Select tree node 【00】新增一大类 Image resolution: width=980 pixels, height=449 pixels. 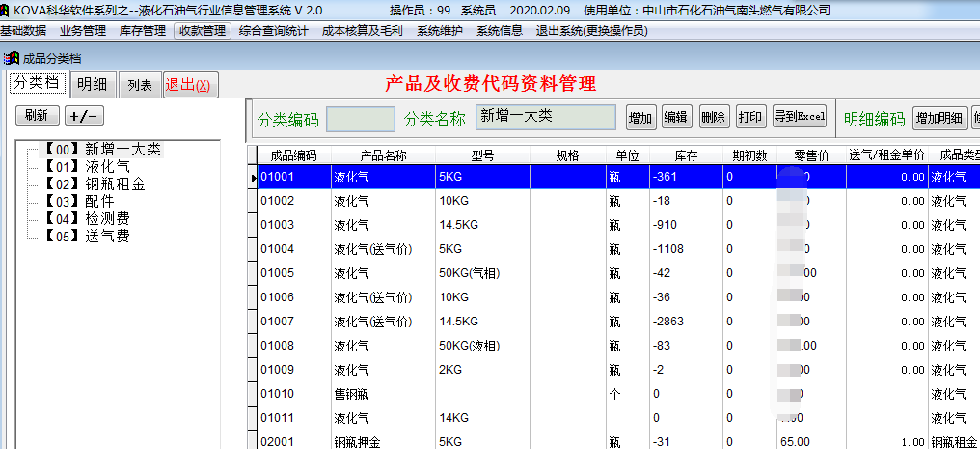pos(102,149)
